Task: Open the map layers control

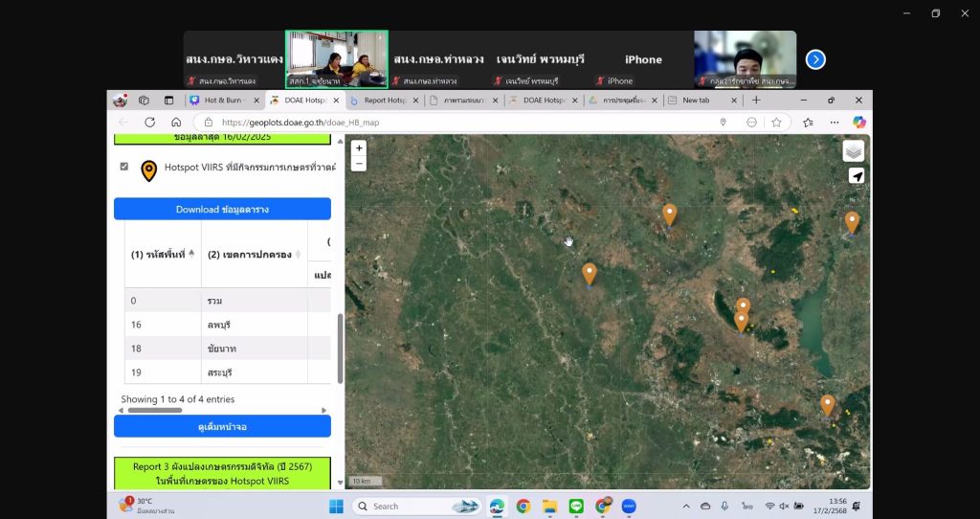Action: pyautogui.click(x=853, y=150)
